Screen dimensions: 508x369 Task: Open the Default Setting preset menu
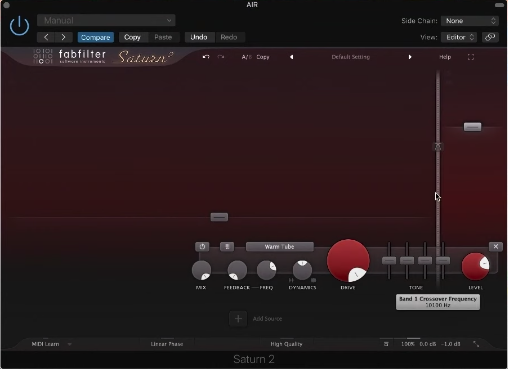[351, 57]
